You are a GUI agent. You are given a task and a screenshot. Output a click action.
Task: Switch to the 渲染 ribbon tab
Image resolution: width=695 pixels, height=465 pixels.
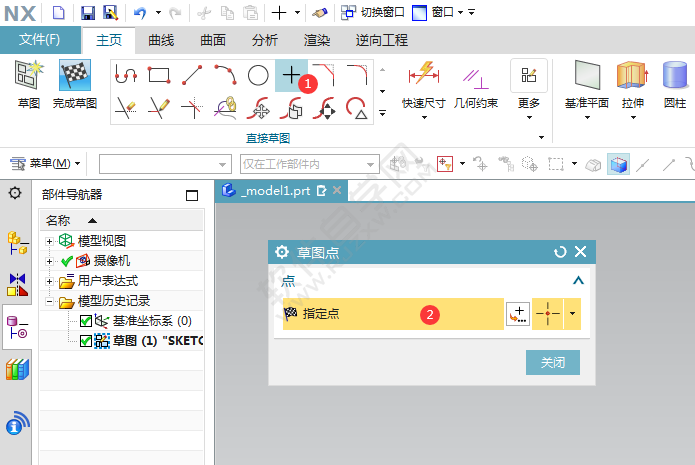[x=317, y=40]
